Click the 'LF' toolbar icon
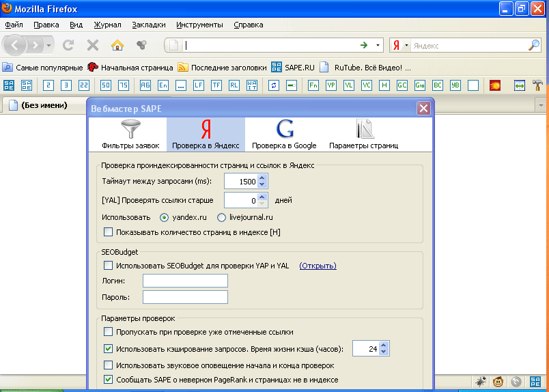 199,85
